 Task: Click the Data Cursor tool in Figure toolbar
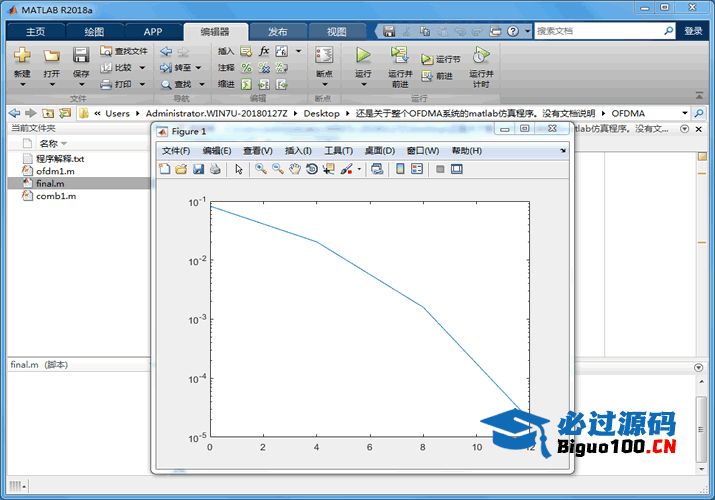point(328,169)
